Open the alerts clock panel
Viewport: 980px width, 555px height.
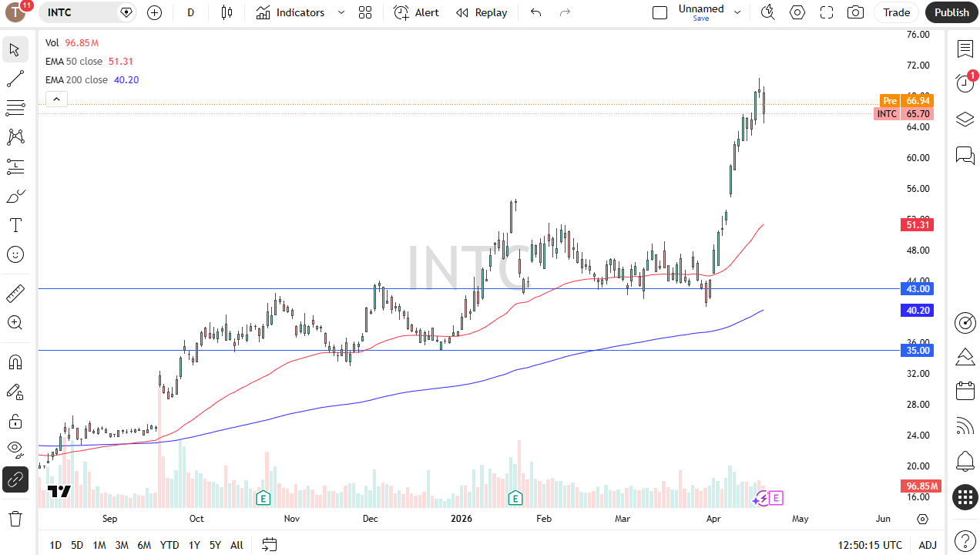pyautogui.click(x=965, y=83)
